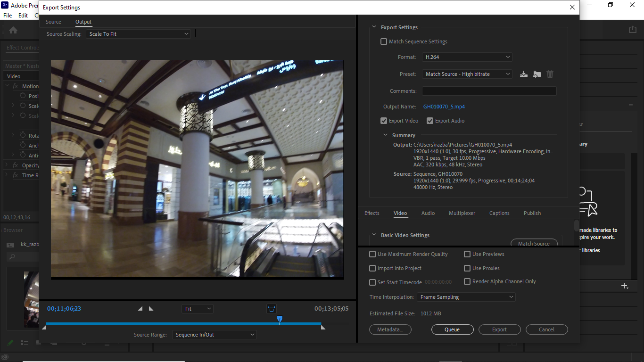Change the Time Interpolation dropdown
Image resolution: width=644 pixels, height=362 pixels.
click(466, 297)
